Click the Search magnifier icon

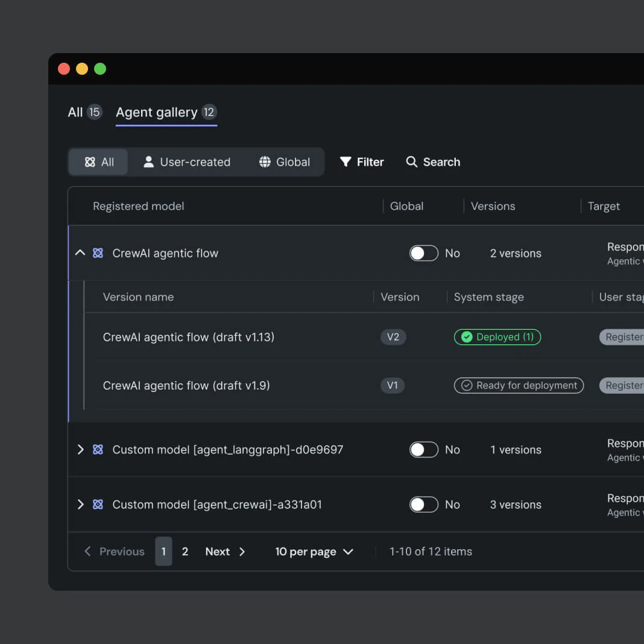[x=412, y=162]
